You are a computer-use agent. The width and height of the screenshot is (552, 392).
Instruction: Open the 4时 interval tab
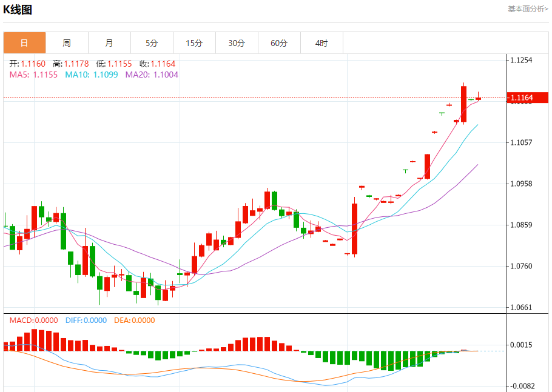click(321, 43)
